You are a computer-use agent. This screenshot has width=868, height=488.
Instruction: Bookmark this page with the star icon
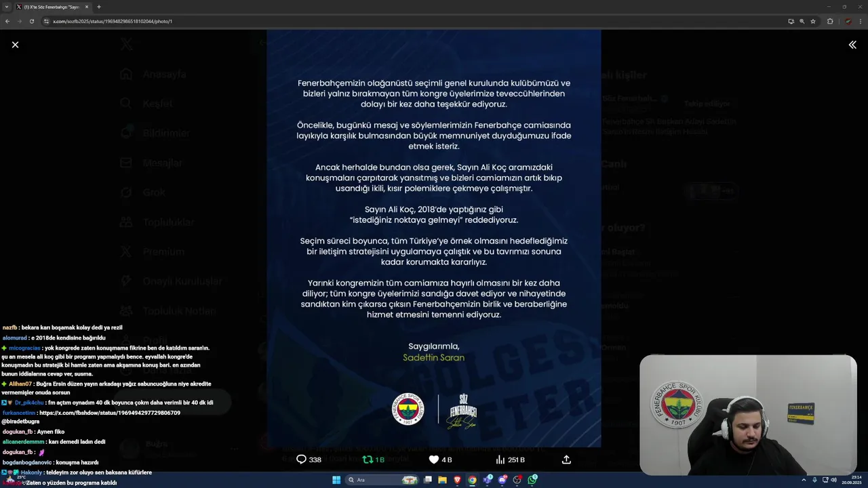click(x=813, y=21)
